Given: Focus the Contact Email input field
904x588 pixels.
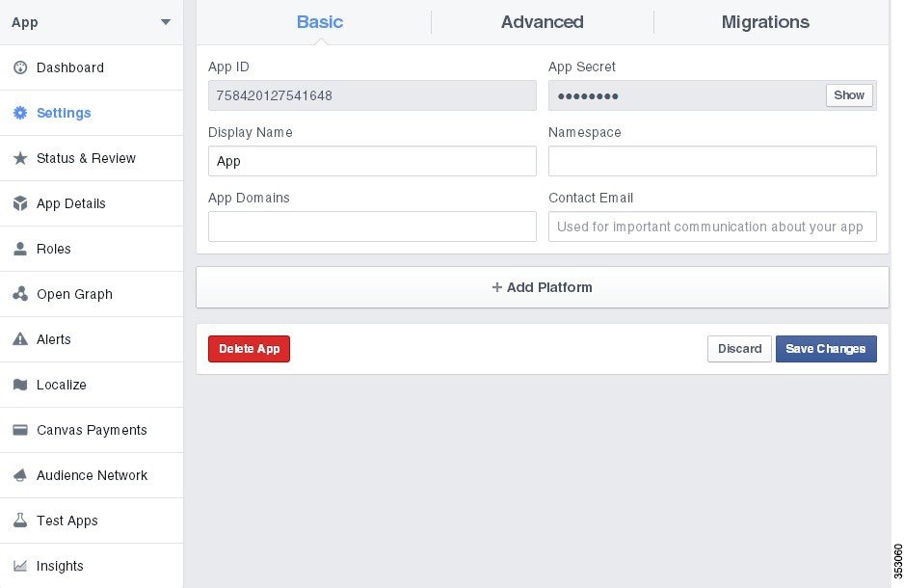Looking at the screenshot, I should pos(712,227).
